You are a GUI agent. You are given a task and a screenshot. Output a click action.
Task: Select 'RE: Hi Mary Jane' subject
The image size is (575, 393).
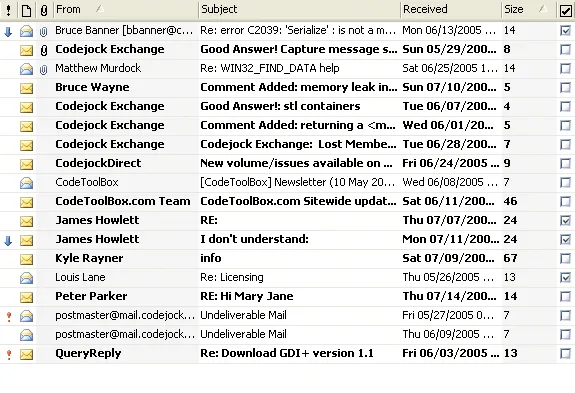(247, 296)
